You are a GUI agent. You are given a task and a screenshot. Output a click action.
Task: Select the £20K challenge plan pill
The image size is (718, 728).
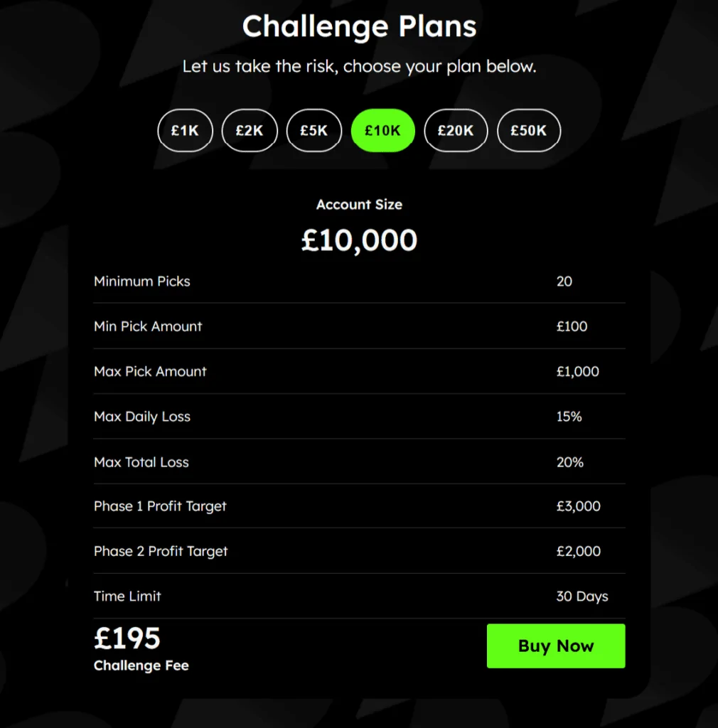(456, 130)
